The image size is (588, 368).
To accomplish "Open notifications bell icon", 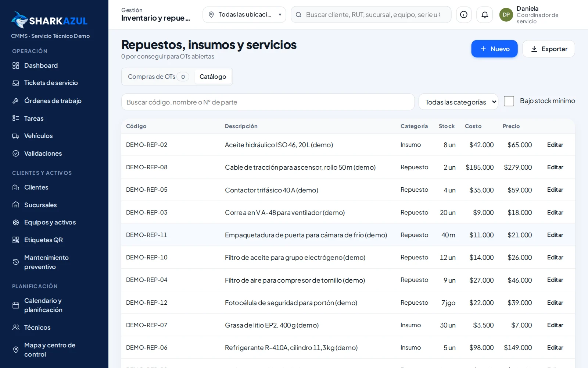I will point(485,15).
